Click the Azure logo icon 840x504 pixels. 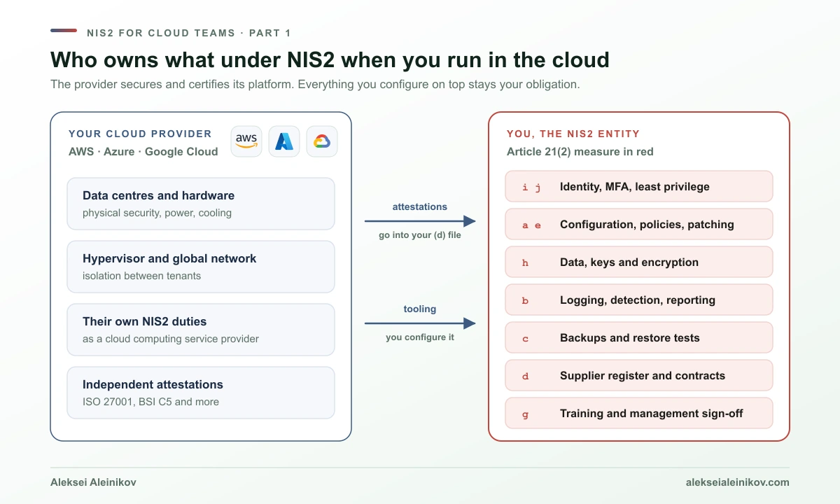point(284,141)
